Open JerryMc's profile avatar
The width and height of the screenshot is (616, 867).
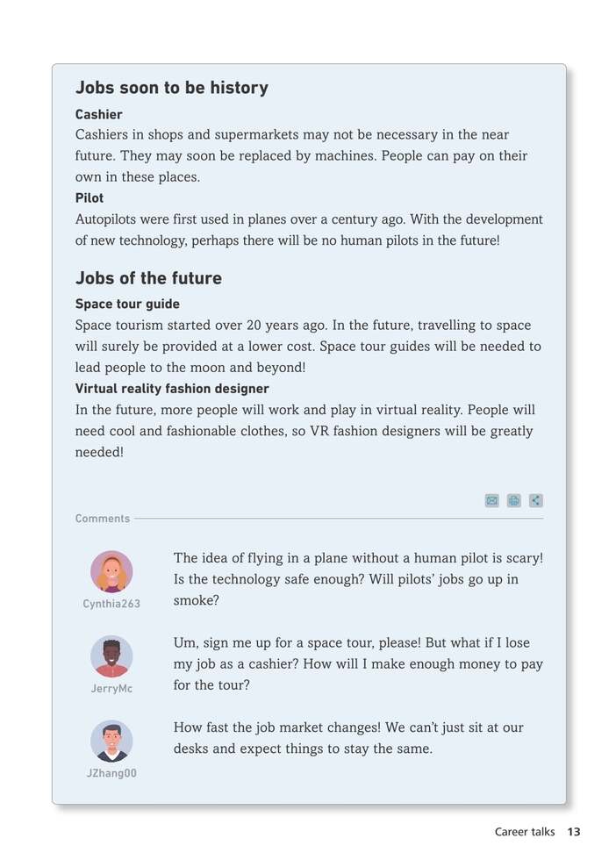click(111, 656)
